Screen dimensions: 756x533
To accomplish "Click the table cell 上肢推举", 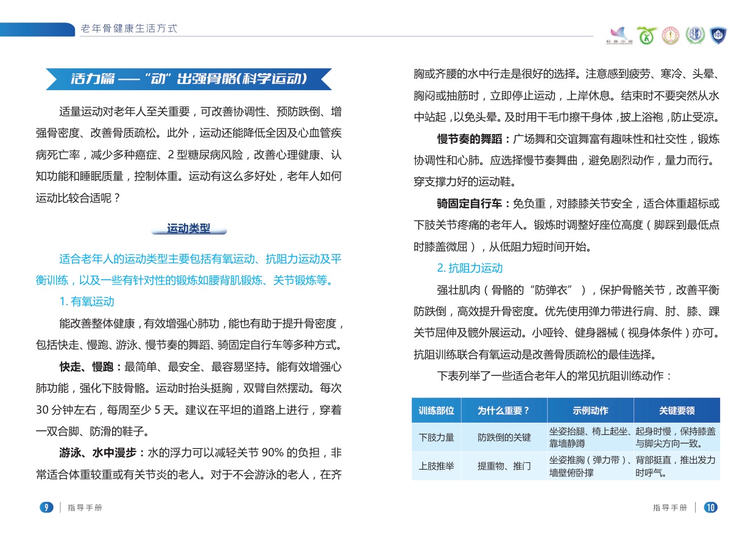I will [x=437, y=467].
